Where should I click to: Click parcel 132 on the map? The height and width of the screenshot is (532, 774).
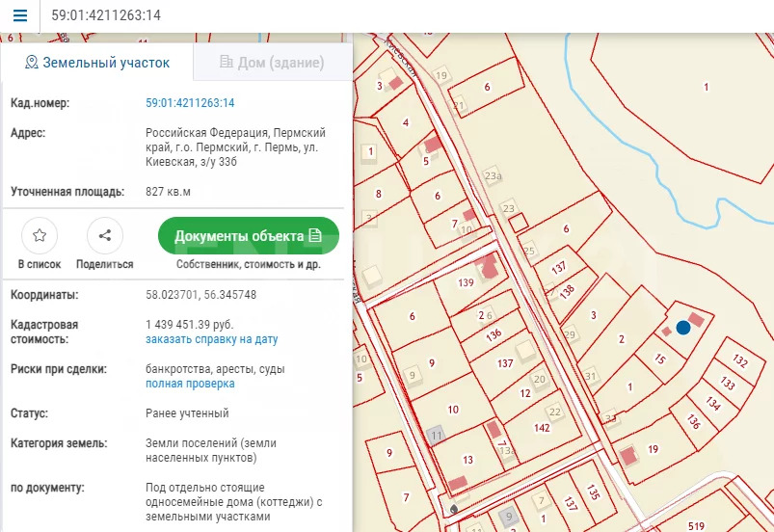(x=739, y=362)
